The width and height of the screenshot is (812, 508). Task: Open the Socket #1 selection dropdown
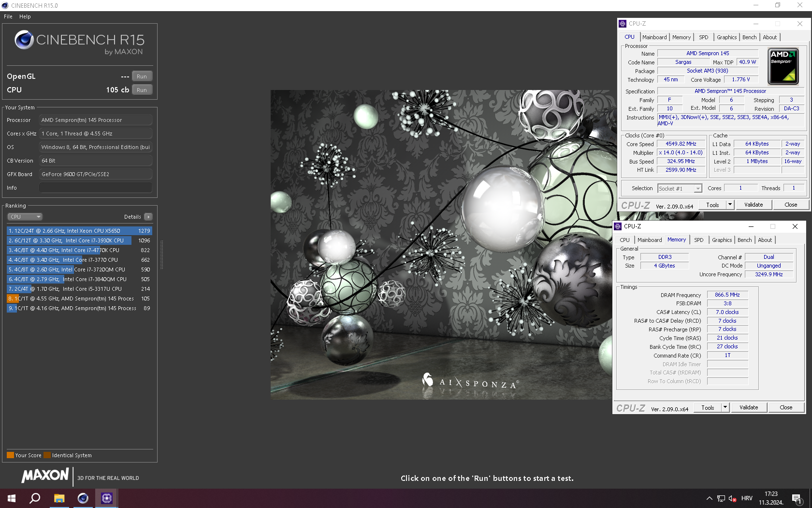pos(680,189)
